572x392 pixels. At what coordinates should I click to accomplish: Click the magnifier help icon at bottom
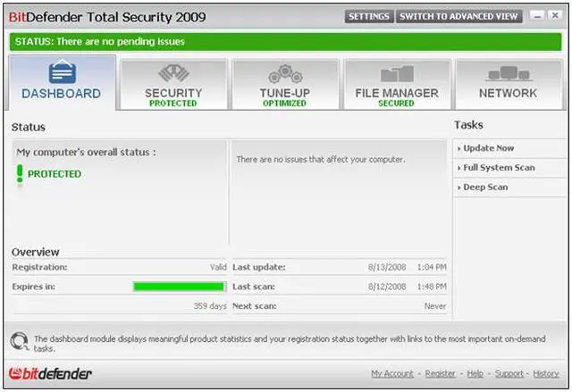(x=19, y=341)
